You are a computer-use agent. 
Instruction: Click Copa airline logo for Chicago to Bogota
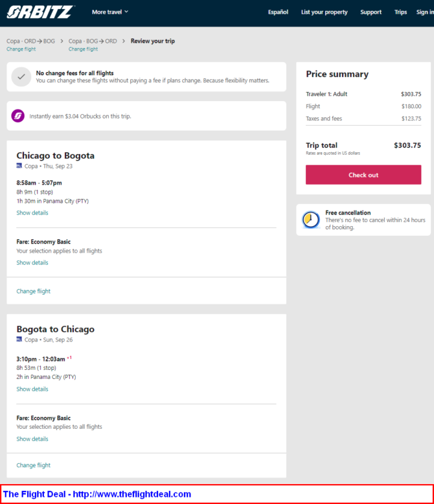click(19, 166)
